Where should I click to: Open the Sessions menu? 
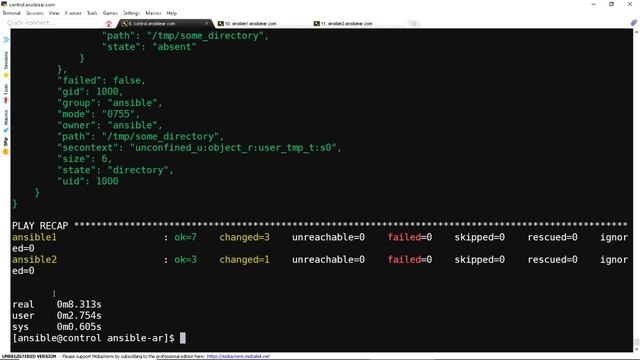click(x=35, y=13)
